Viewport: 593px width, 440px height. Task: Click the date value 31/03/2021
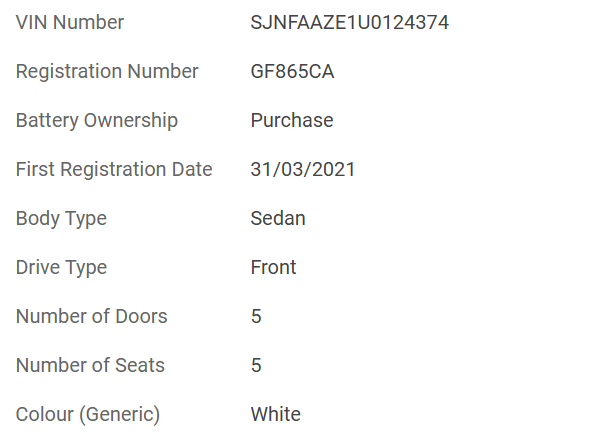coord(303,169)
